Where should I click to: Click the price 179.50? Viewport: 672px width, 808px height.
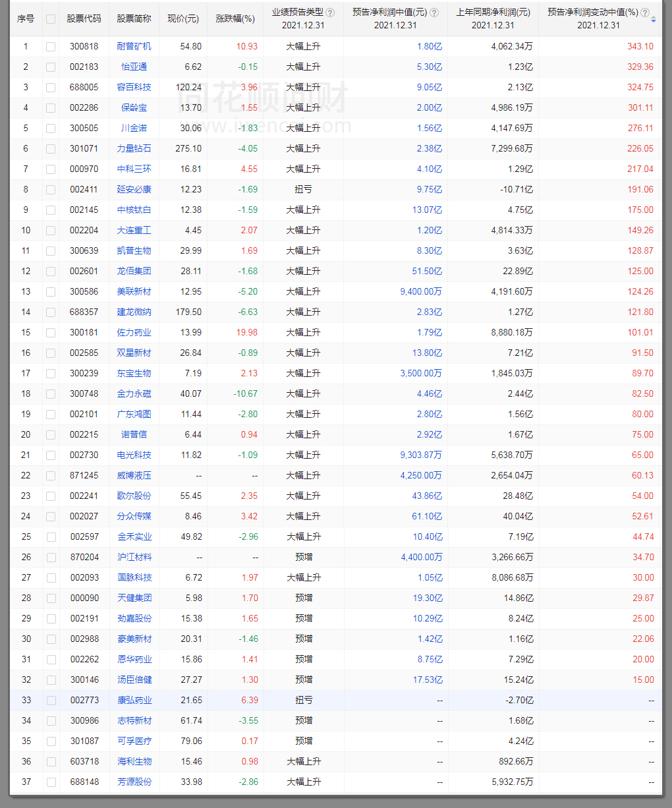(188, 312)
